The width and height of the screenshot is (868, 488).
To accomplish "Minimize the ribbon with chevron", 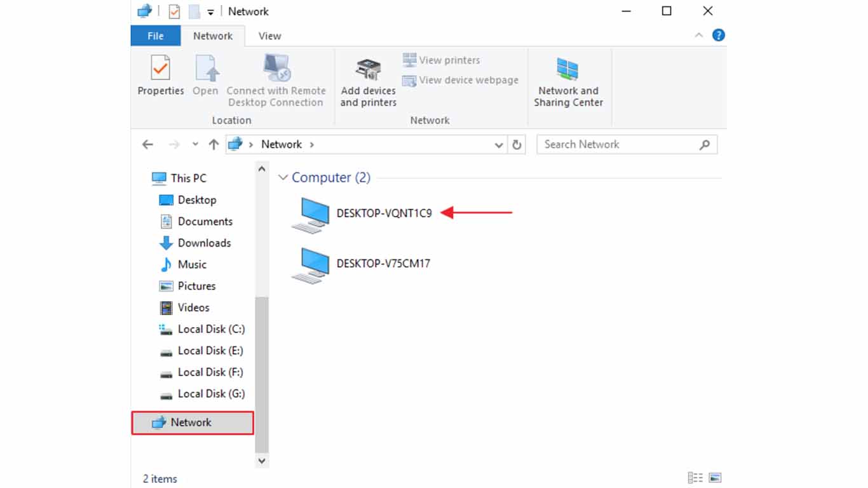I will [x=698, y=36].
